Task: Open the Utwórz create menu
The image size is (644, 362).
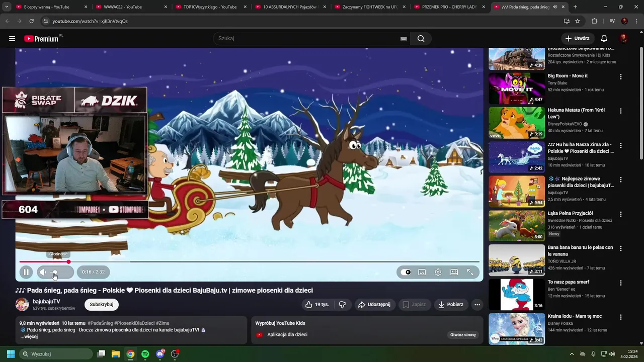Action: [578, 38]
